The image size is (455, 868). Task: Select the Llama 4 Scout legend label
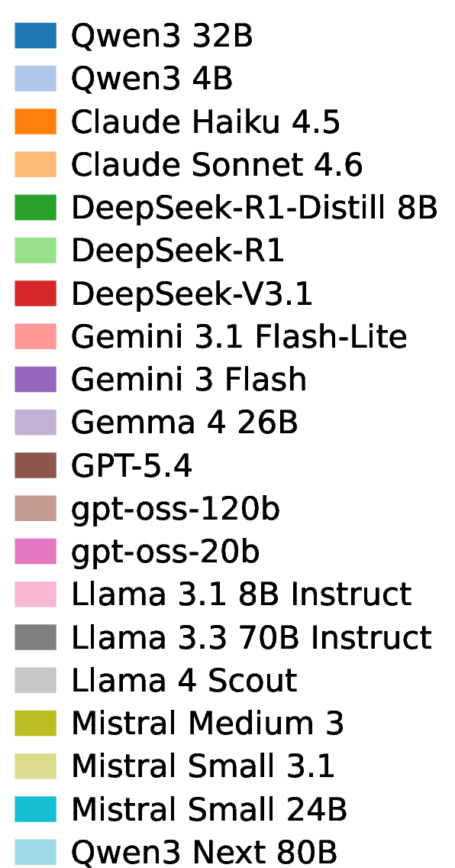184,680
